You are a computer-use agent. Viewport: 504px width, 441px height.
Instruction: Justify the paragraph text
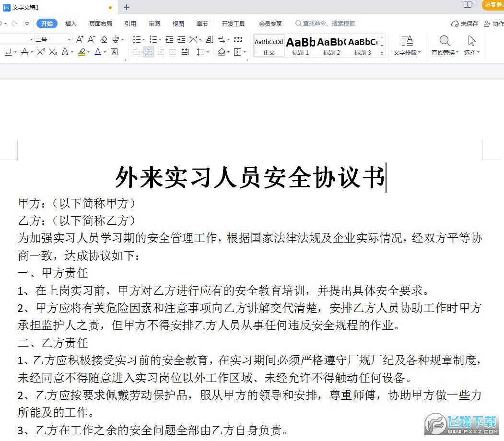point(173,52)
